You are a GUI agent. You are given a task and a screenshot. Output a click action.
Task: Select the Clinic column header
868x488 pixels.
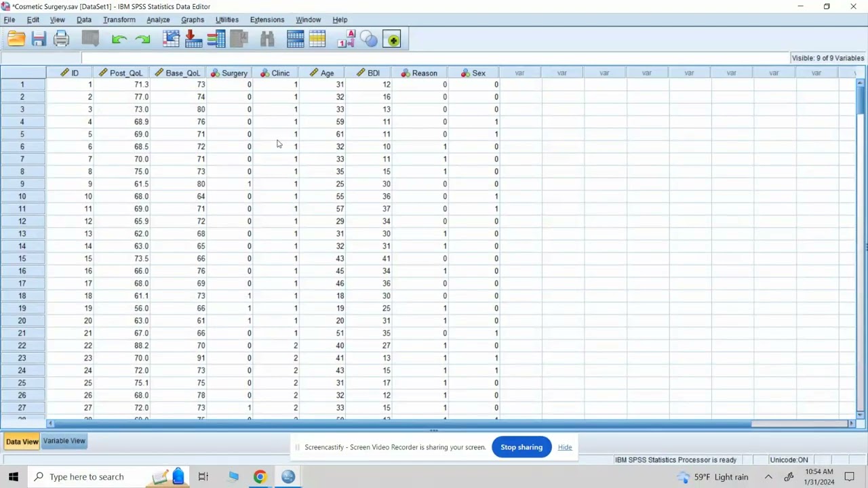[x=276, y=73]
